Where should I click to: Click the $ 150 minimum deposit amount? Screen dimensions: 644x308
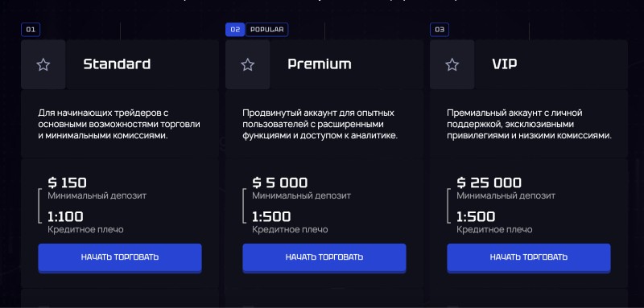pyautogui.click(x=68, y=183)
